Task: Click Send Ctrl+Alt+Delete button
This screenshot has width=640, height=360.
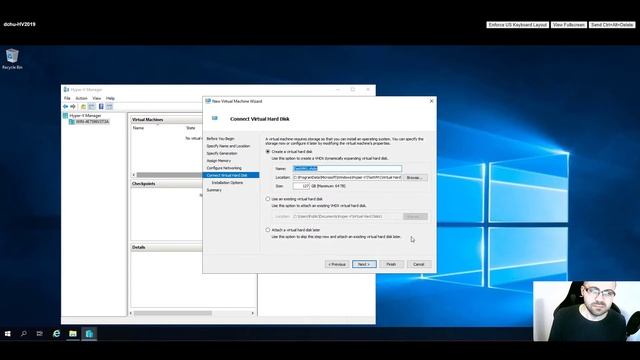Action: pos(612,25)
